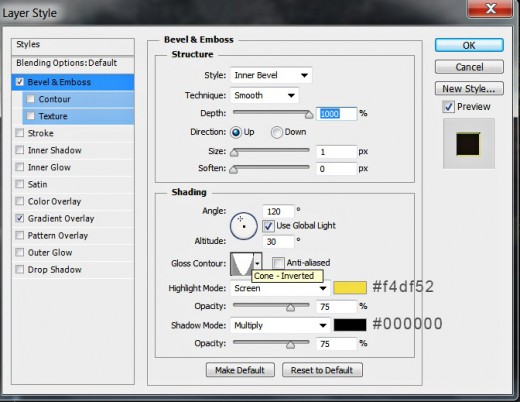The height and width of the screenshot is (402, 520).
Task: Open Shadow Mode dropdown set to Multiply
Action: (x=280, y=325)
